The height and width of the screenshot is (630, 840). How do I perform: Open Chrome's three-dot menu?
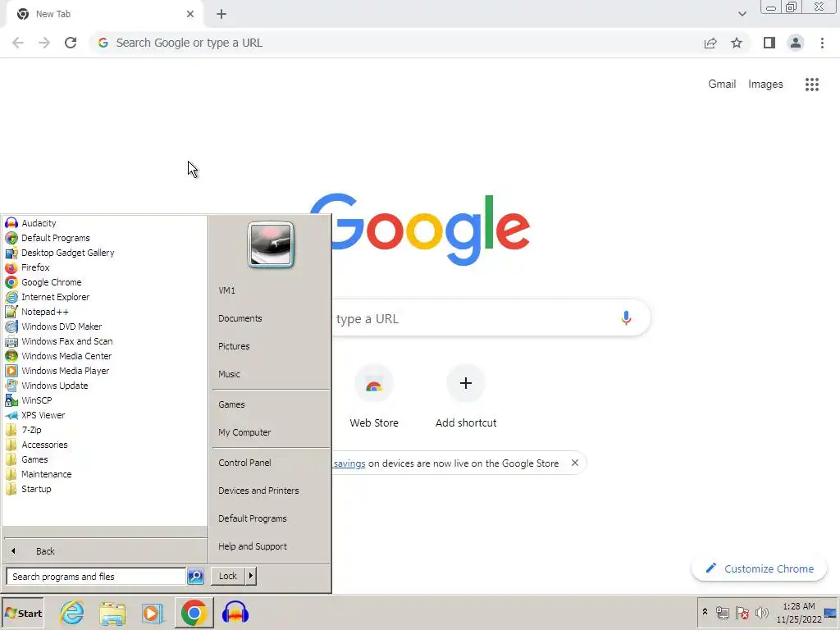click(x=822, y=43)
